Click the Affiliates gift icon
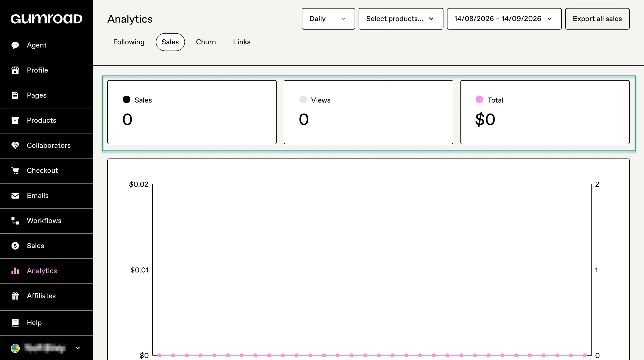This screenshot has height=360, width=644. (15, 296)
